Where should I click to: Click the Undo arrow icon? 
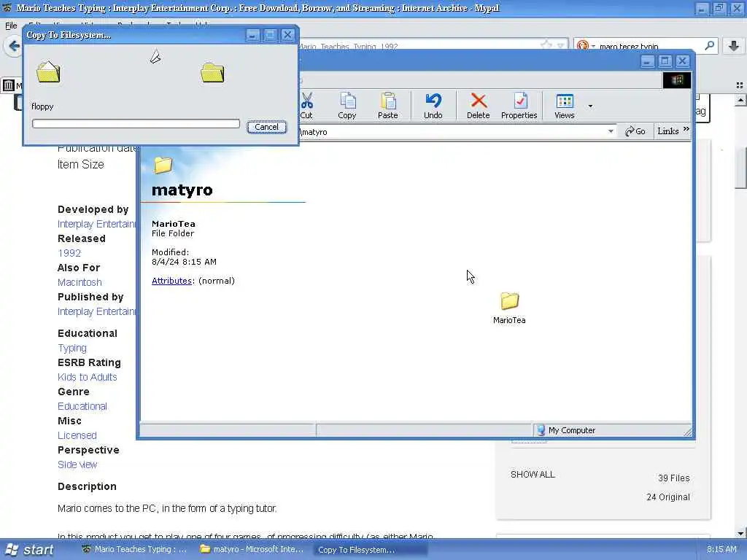[x=433, y=100]
